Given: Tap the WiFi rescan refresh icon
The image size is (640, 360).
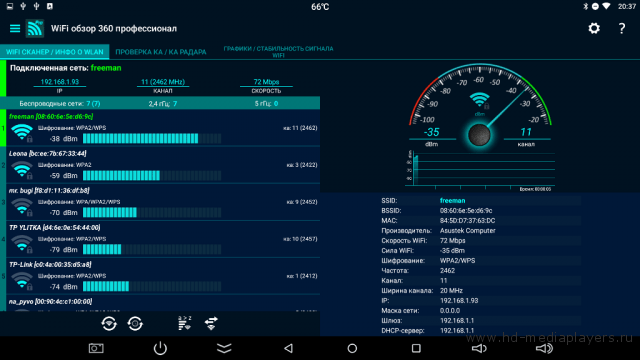Looking at the screenshot, I should point(109,324).
